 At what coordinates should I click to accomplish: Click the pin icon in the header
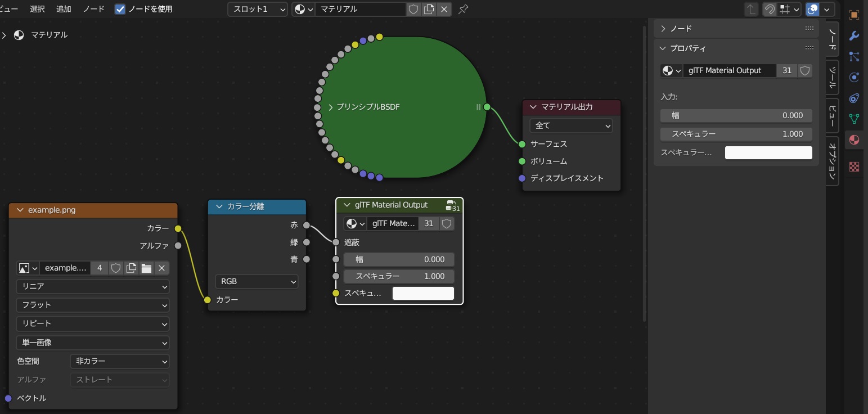pos(463,9)
